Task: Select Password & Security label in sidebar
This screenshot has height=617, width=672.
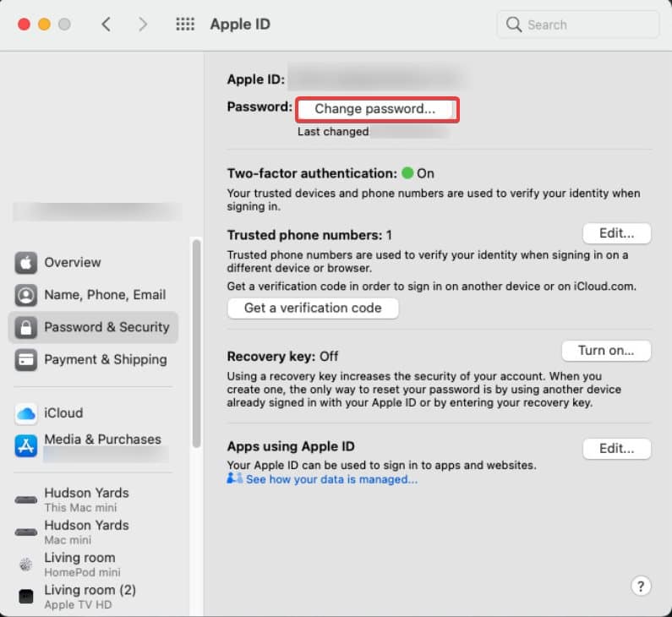Action: [x=107, y=327]
